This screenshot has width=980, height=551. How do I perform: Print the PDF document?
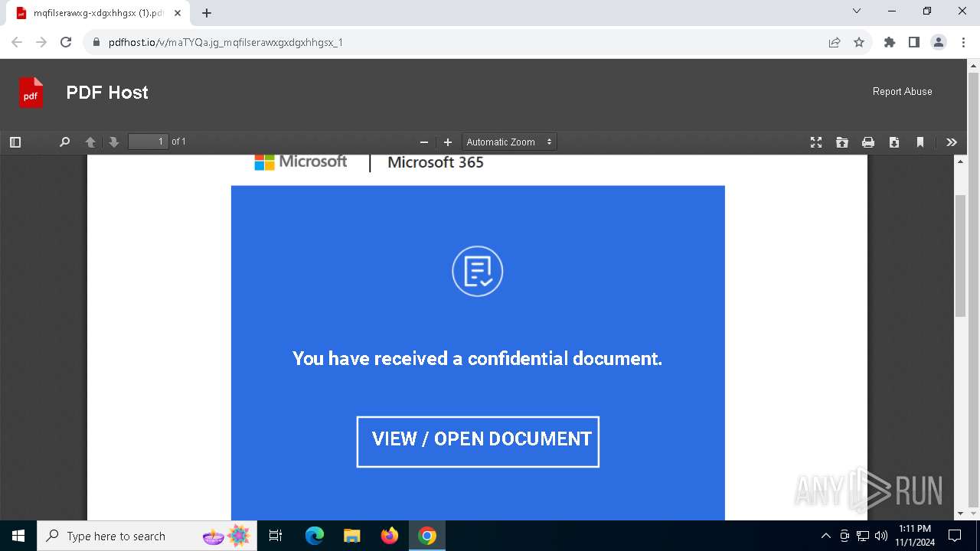tap(868, 142)
